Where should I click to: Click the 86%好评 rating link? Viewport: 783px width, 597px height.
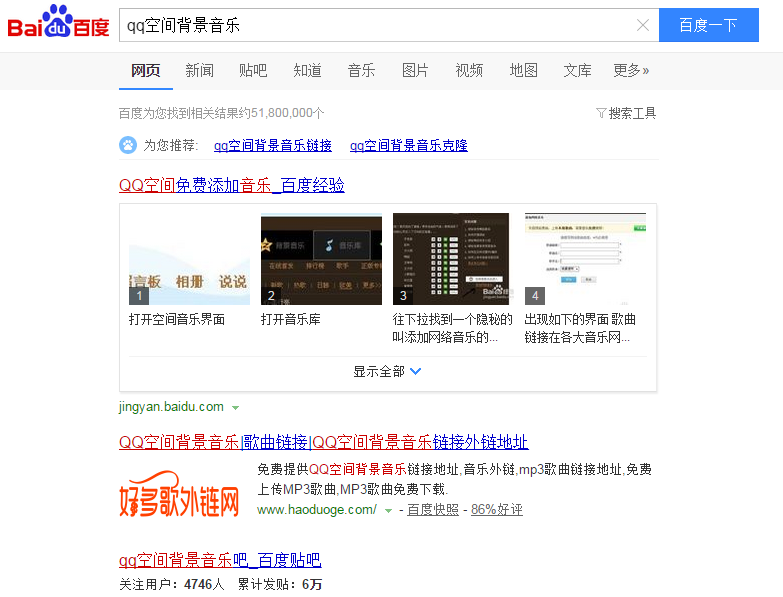497,510
